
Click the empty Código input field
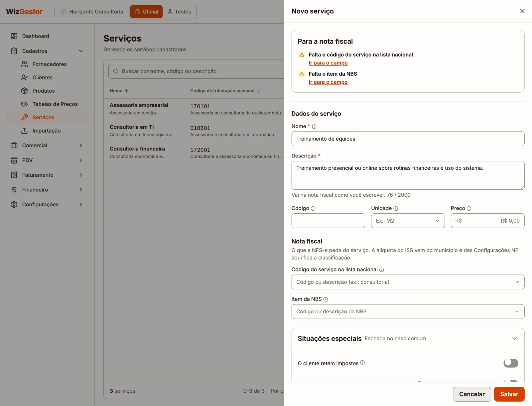(x=328, y=221)
